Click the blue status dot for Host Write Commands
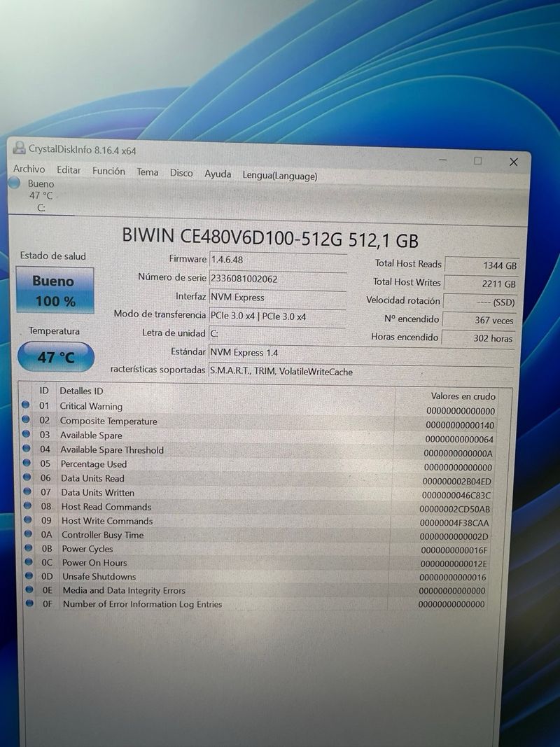Image resolution: width=560 pixels, height=747 pixels. (x=28, y=519)
